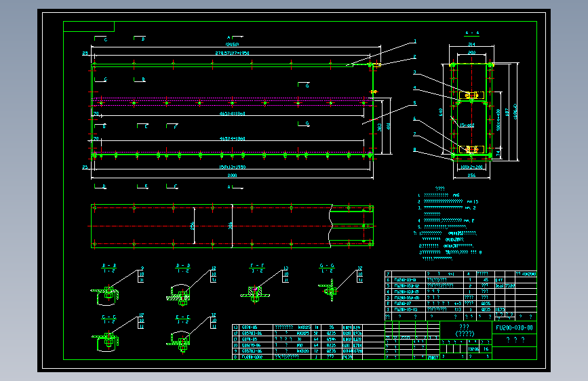
Task: Click the FU200-030-00 drawing number in title block
Action: tap(514, 327)
